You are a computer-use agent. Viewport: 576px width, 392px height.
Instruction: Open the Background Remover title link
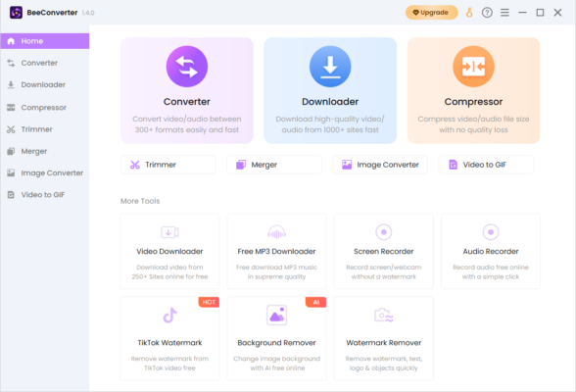pyautogui.click(x=276, y=343)
